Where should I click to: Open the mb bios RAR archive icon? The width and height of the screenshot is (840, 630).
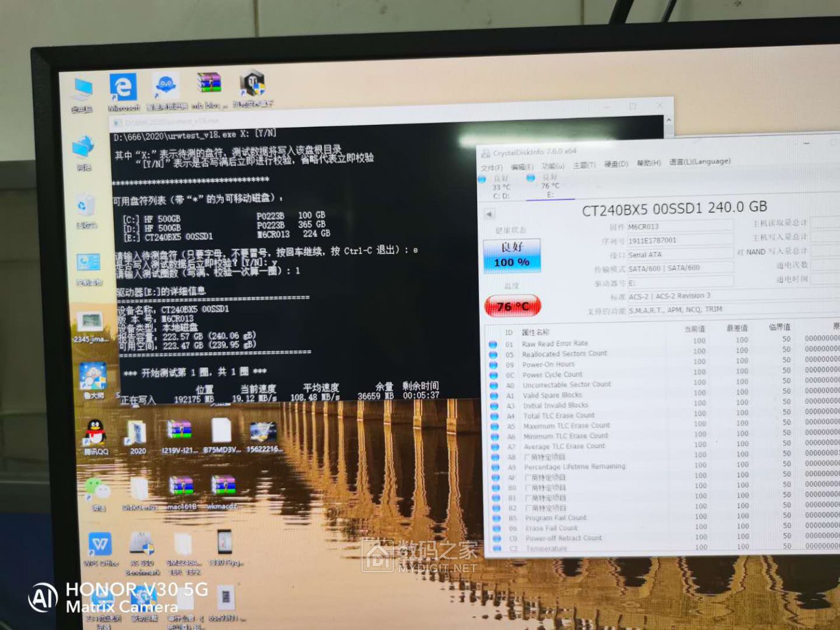point(209,89)
